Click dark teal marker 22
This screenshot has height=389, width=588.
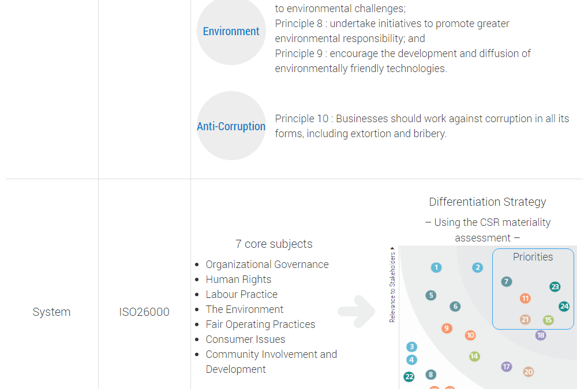point(409,377)
